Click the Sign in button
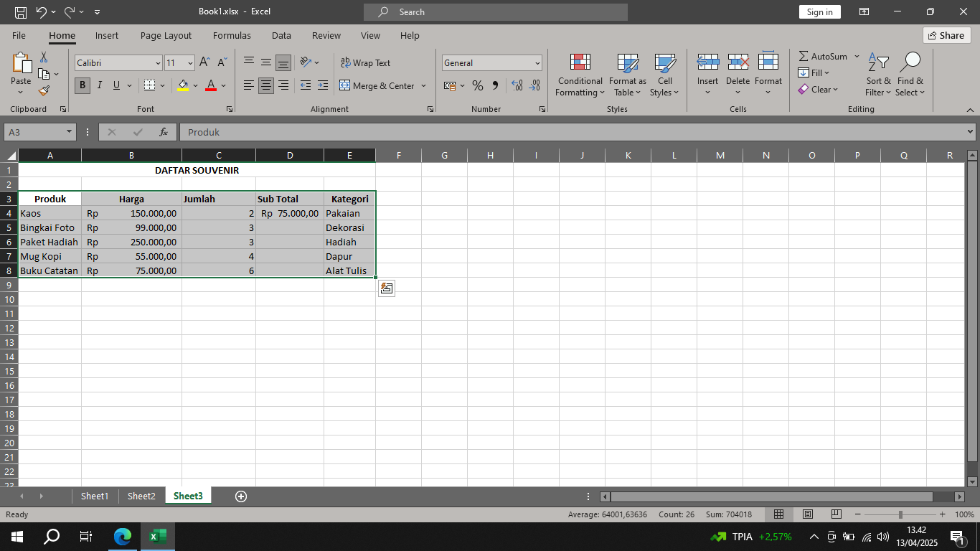The width and height of the screenshot is (980, 551). pos(819,12)
